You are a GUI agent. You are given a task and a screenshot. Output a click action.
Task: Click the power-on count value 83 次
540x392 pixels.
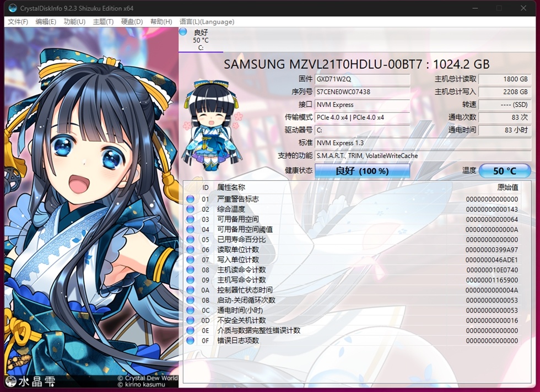(x=505, y=117)
